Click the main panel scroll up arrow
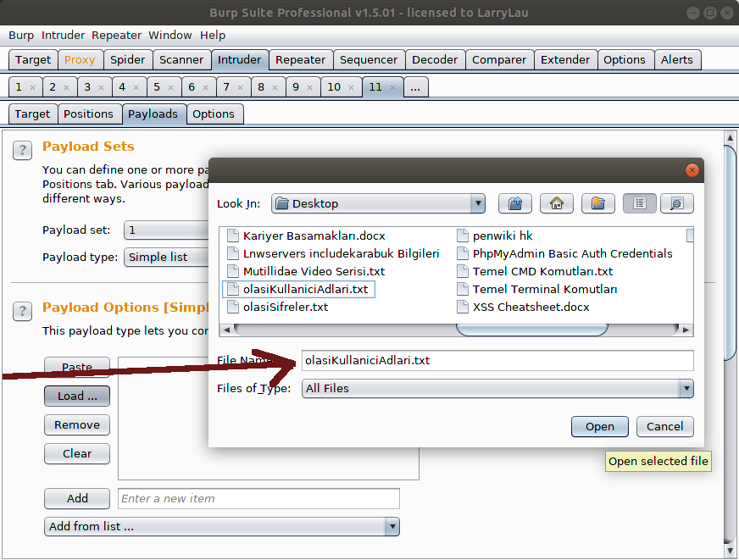The width and height of the screenshot is (739, 560). point(730,137)
